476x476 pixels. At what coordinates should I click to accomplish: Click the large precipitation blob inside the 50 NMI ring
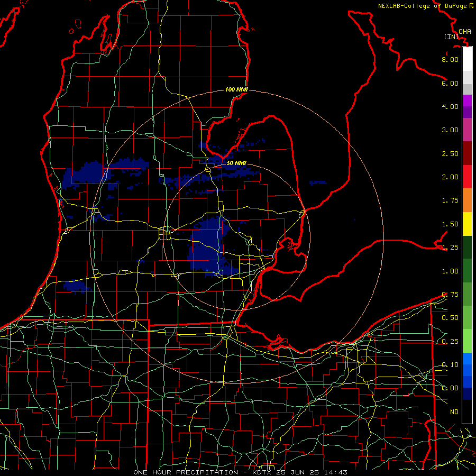(209, 246)
